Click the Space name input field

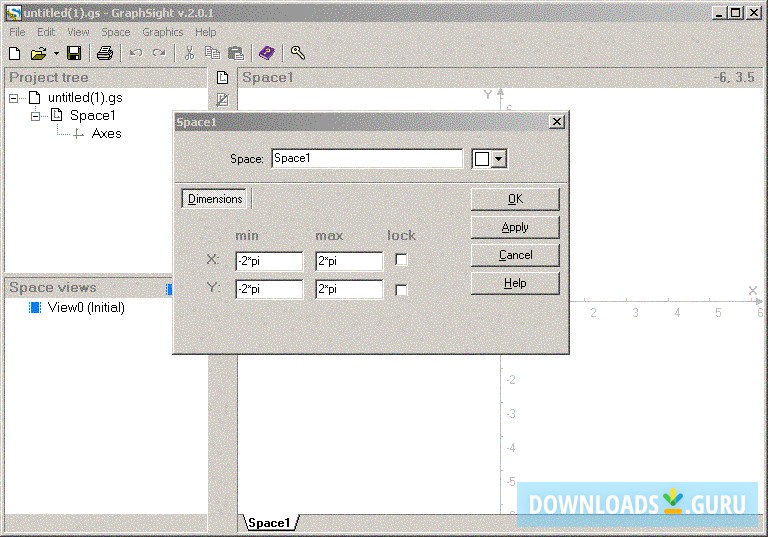click(x=367, y=158)
